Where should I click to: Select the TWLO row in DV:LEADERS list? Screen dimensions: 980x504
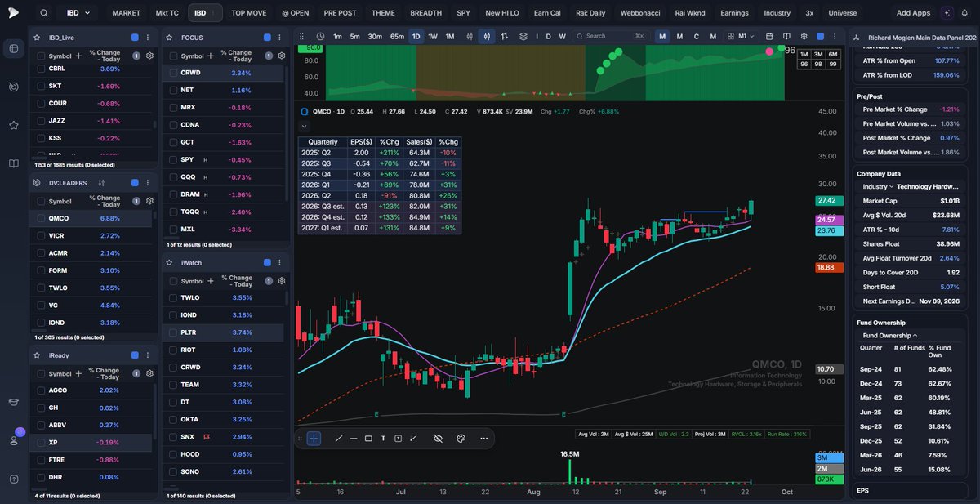pos(91,288)
